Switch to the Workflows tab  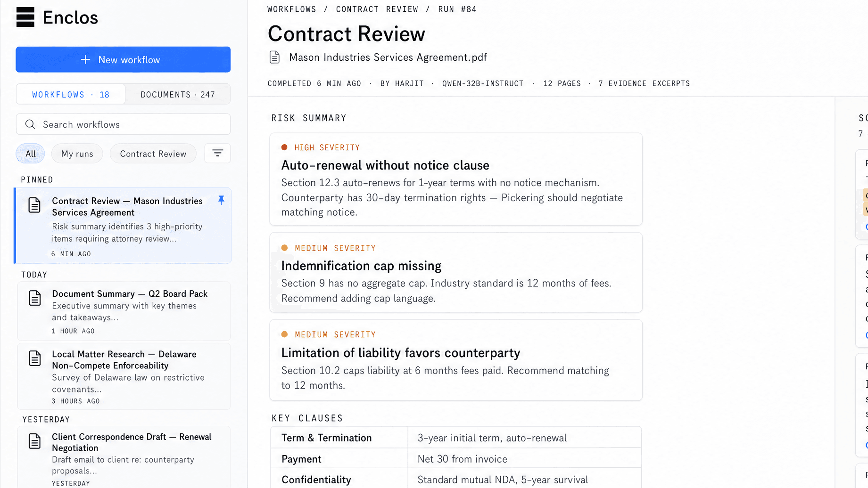coord(71,94)
